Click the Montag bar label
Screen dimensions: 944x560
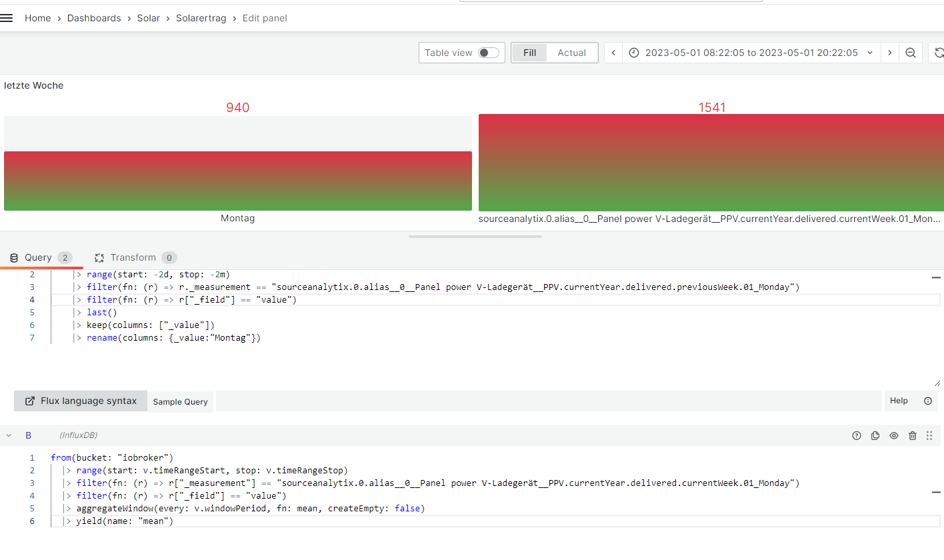(x=238, y=218)
